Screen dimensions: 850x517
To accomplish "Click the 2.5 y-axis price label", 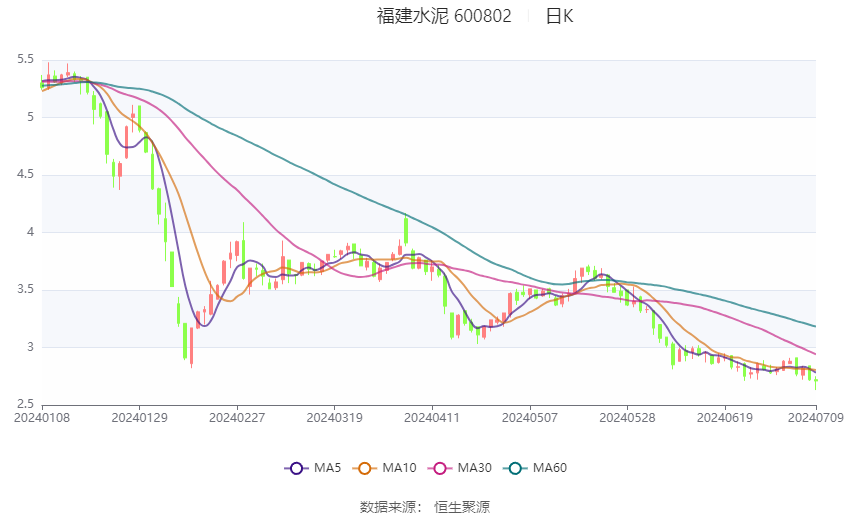I will [25, 404].
